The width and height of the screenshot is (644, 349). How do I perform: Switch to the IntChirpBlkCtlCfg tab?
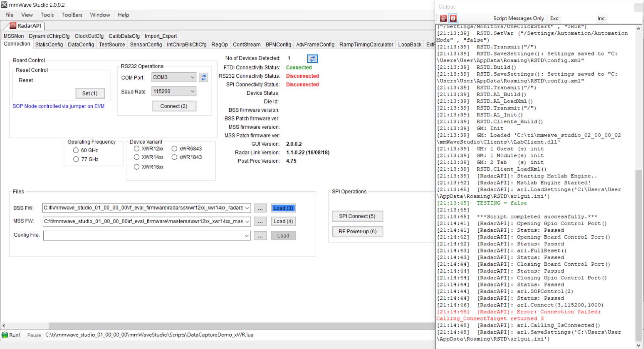(x=187, y=45)
